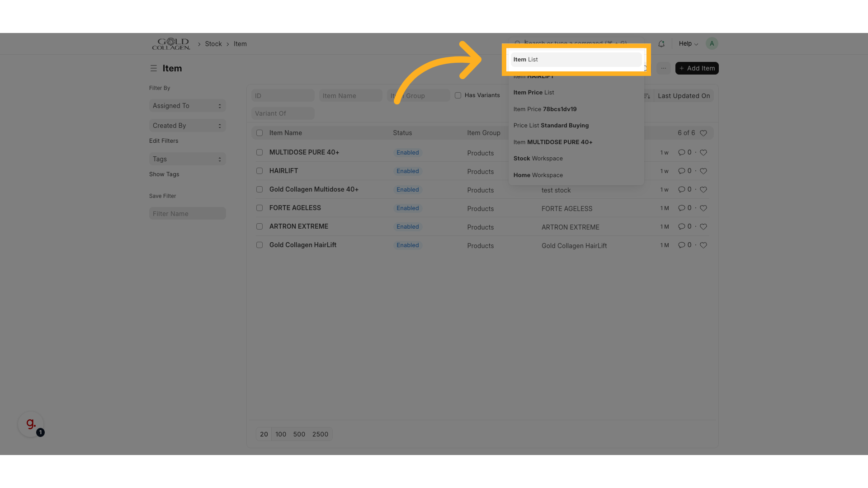The height and width of the screenshot is (488, 868).
Task: Open the user avatar A menu
Action: (712, 43)
